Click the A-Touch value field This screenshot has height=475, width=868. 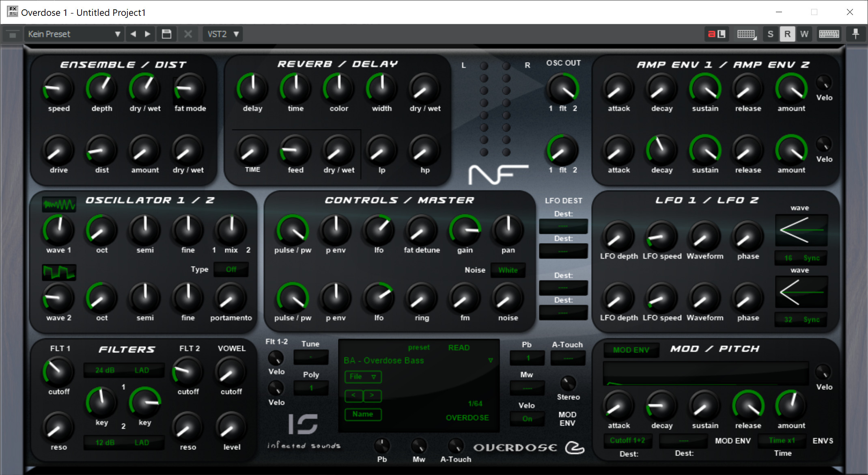(x=568, y=358)
